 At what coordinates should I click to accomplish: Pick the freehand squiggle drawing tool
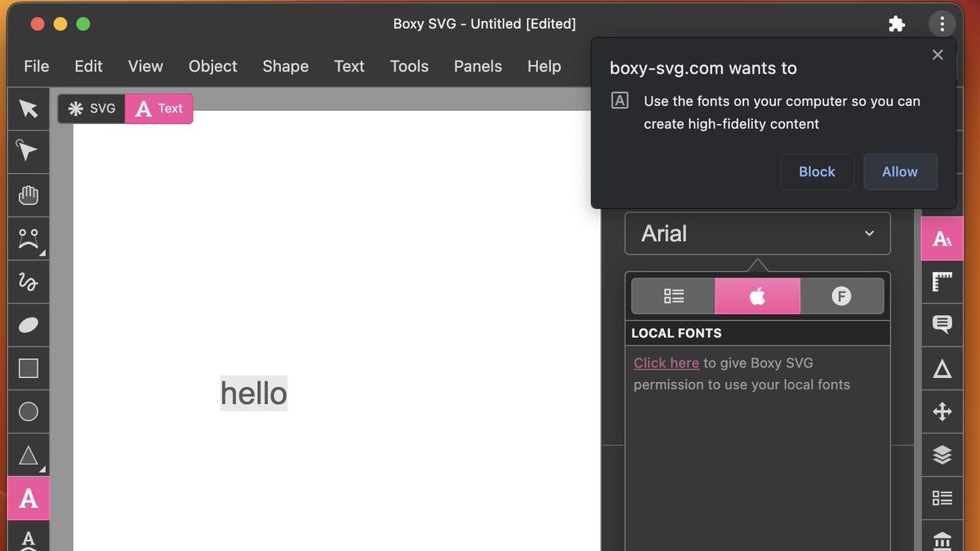pos(29,282)
